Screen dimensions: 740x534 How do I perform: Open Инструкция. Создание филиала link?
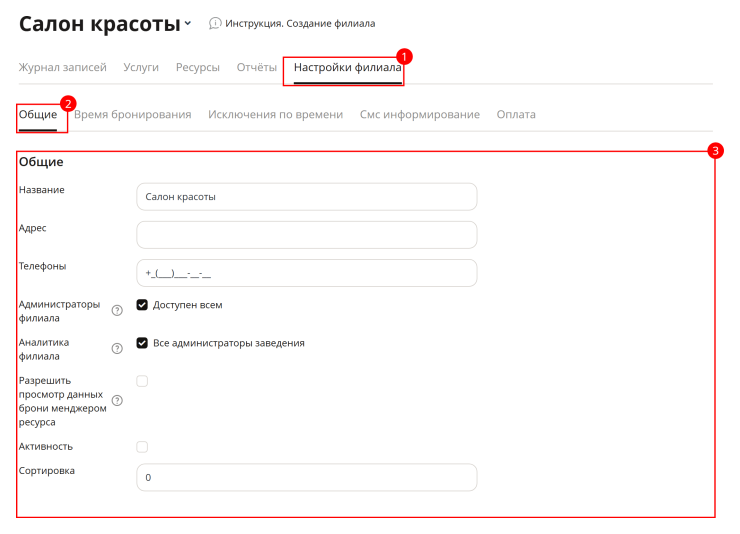[300, 23]
